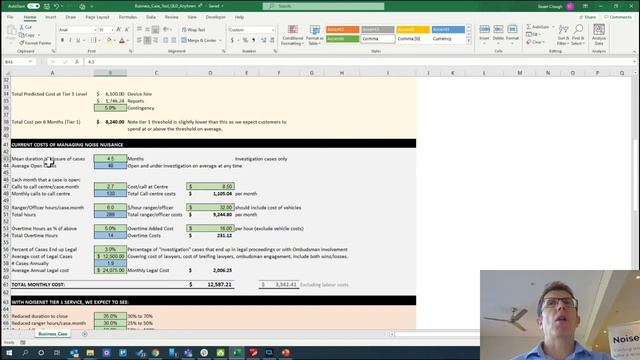
Task: Open File Explorer from the taskbar
Action: (90, 353)
